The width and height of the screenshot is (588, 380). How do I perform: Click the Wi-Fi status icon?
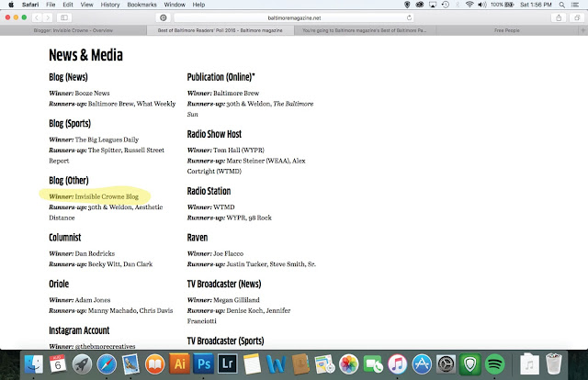tap(469, 5)
